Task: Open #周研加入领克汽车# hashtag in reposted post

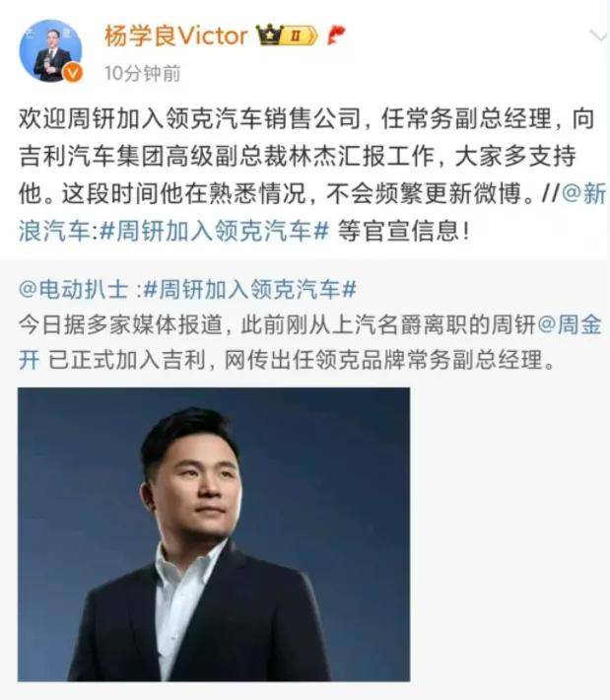Action: coord(250,290)
